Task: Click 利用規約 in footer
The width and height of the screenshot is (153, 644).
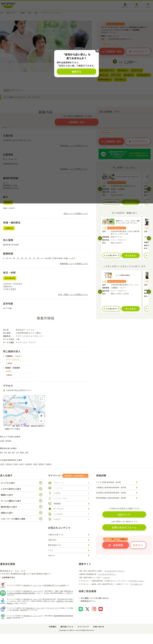Action: (52, 626)
